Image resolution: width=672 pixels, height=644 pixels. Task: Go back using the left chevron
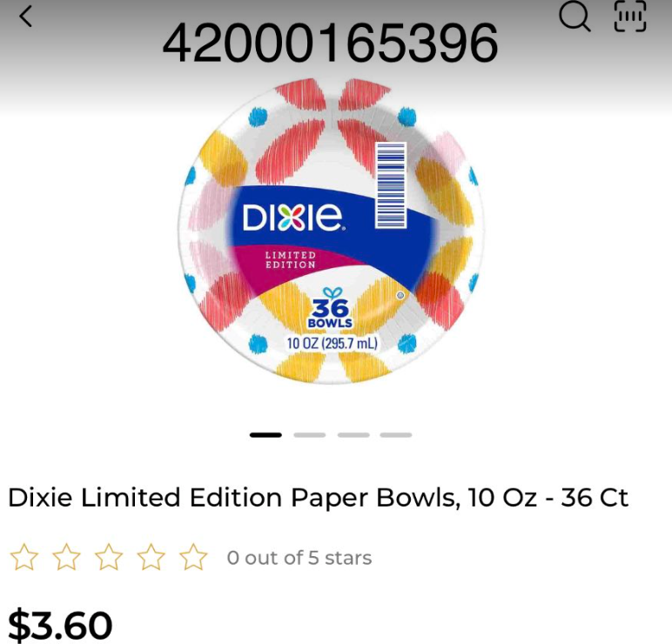(x=25, y=17)
